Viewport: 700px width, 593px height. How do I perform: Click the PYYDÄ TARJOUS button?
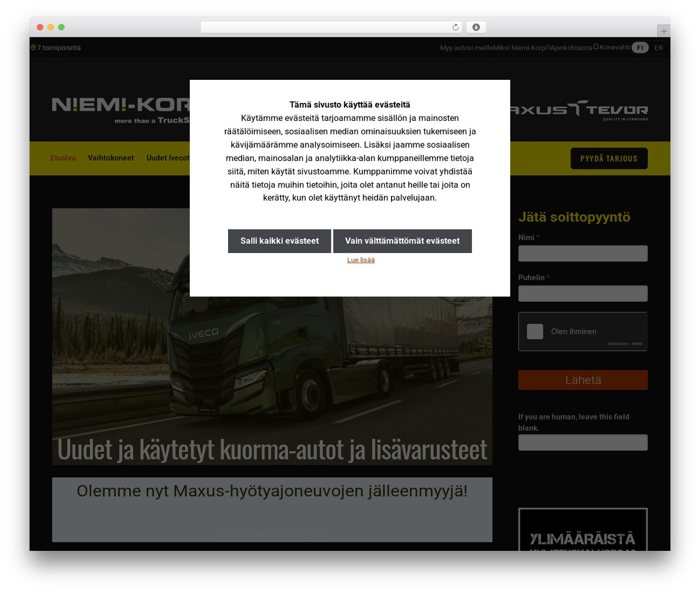609,159
